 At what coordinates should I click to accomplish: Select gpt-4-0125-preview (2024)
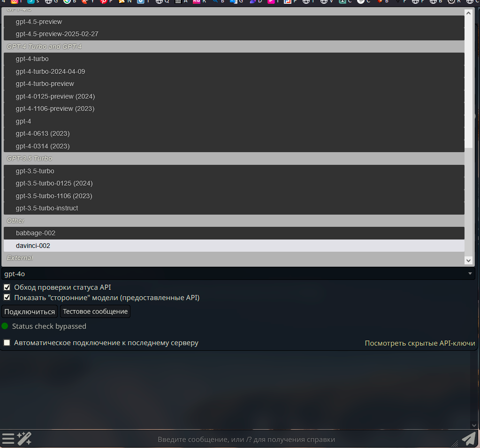coord(234,96)
